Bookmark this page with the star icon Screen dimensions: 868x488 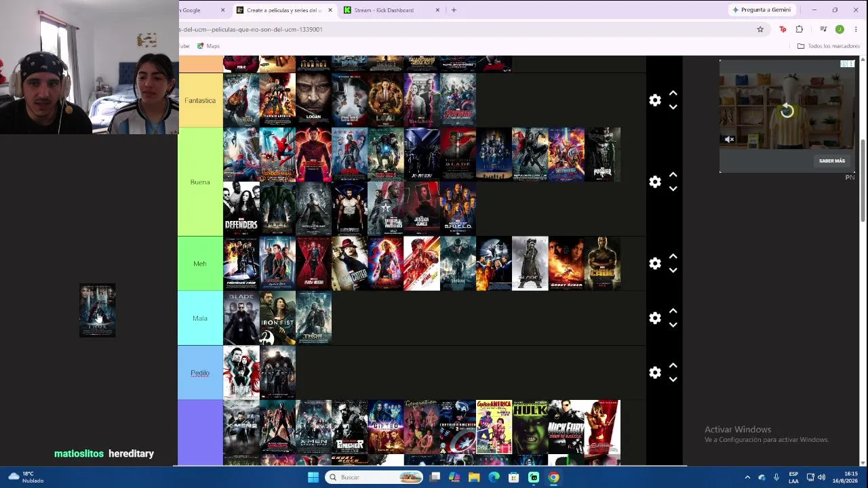[x=760, y=29]
